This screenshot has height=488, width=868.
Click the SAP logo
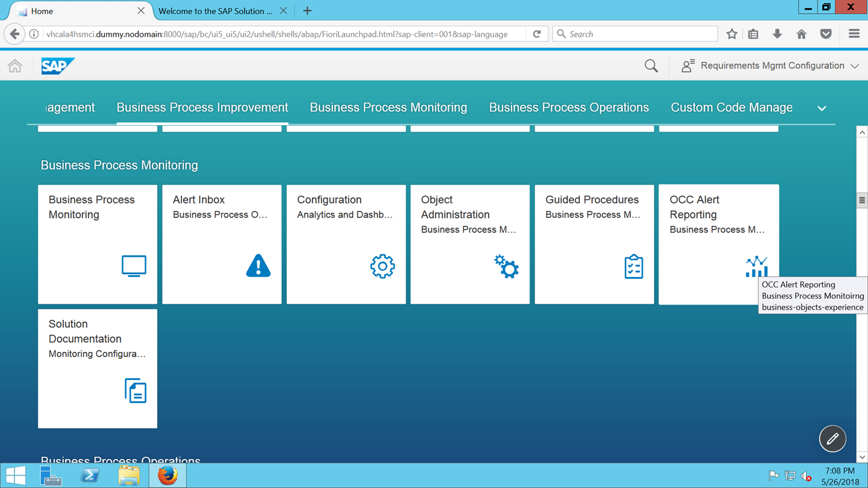click(x=58, y=66)
